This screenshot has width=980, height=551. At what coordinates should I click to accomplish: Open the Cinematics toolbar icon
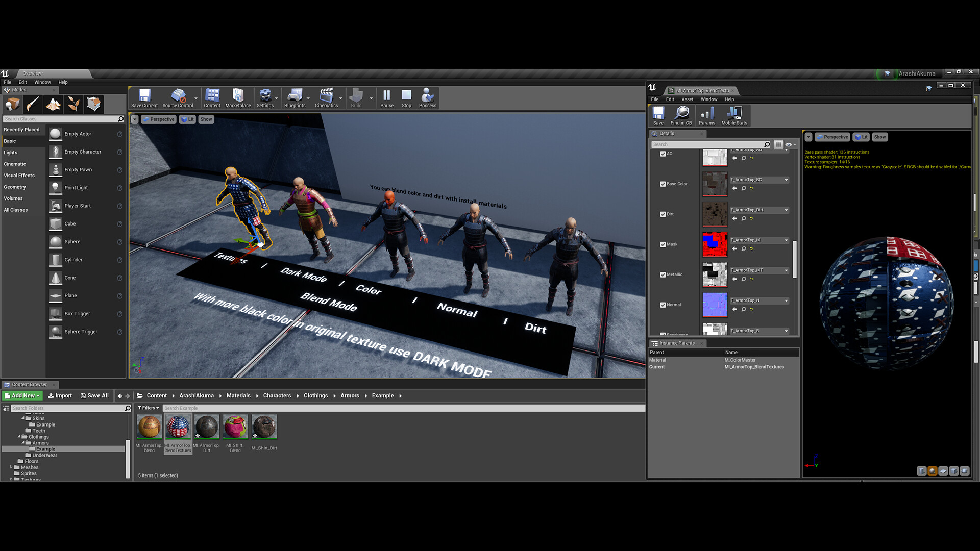[x=326, y=97]
